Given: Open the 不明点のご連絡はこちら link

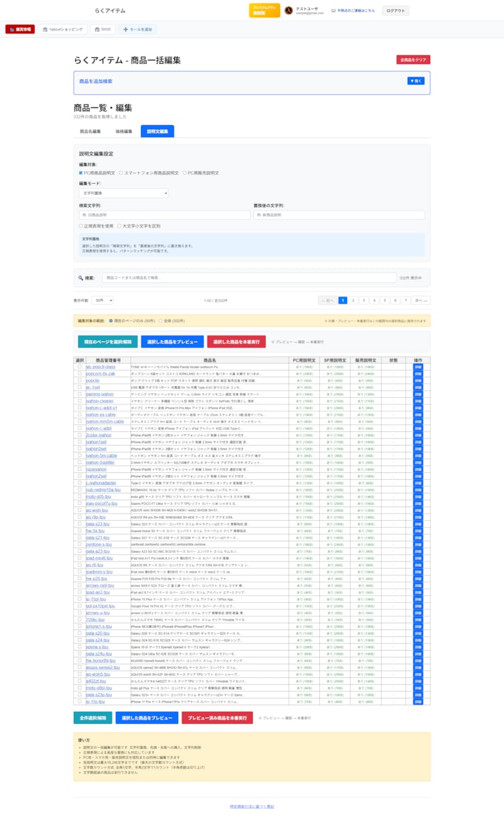Looking at the screenshot, I should click(353, 11).
